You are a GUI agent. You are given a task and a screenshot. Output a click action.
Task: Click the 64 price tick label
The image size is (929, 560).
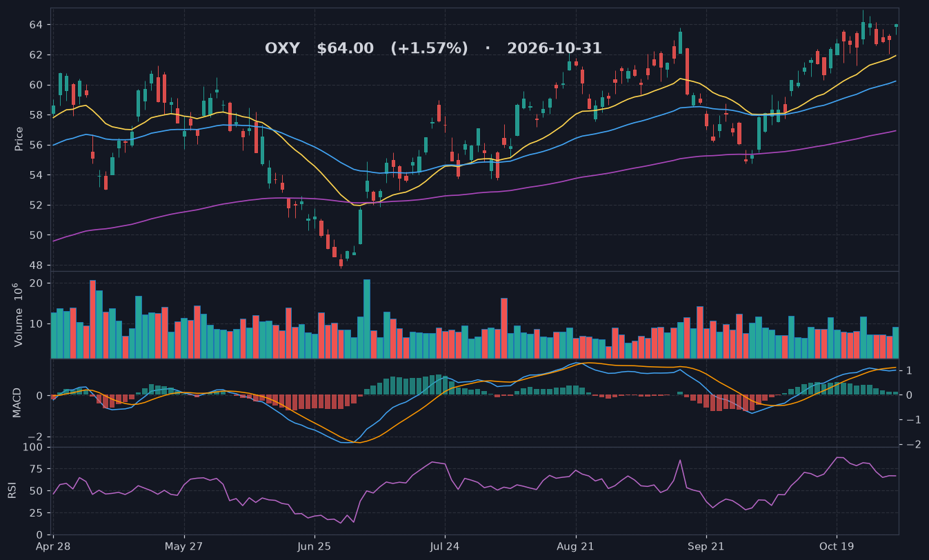pos(36,25)
